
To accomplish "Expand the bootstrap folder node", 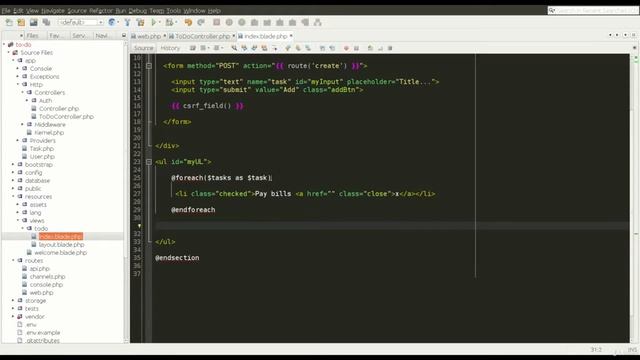I will (13, 164).
